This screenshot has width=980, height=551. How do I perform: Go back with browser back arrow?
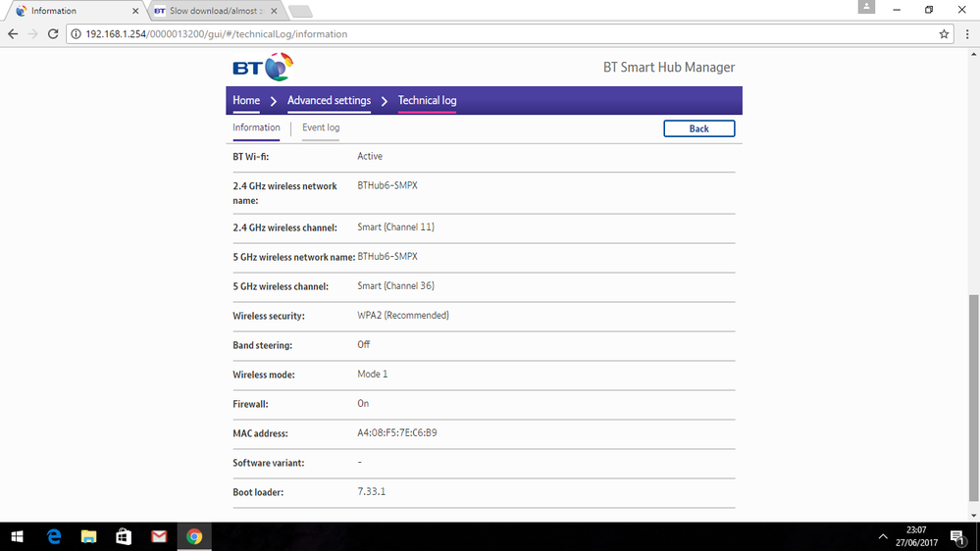pyautogui.click(x=13, y=34)
